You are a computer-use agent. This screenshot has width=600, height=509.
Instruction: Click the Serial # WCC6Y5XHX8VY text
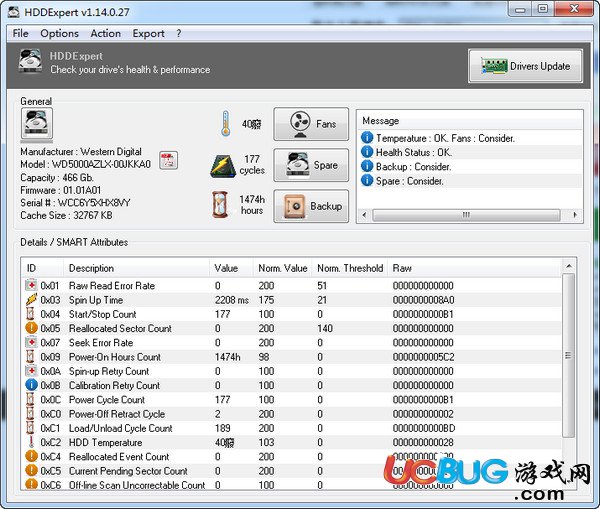(75, 202)
